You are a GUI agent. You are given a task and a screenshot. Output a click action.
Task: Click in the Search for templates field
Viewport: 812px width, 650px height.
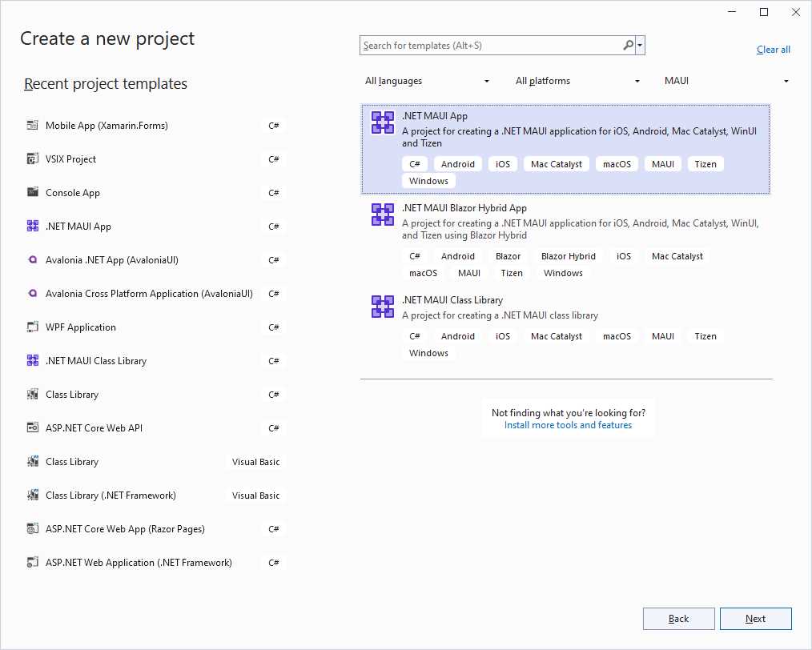491,46
